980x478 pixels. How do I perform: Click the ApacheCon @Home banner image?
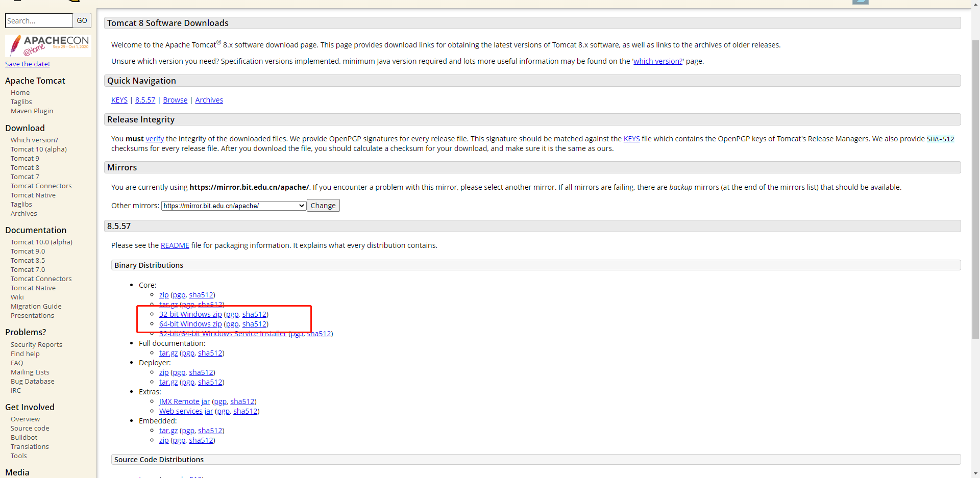click(48, 46)
